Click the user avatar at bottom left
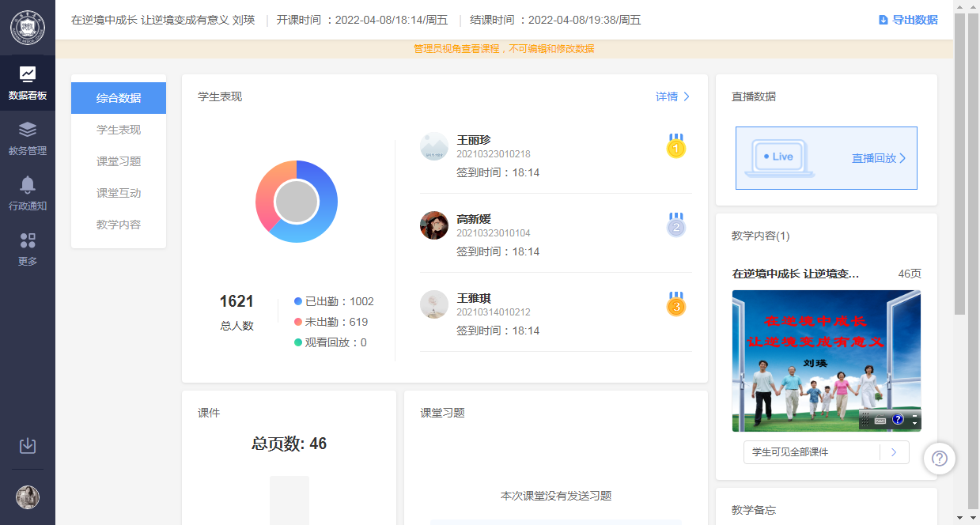The height and width of the screenshot is (525, 980). pos(28,497)
